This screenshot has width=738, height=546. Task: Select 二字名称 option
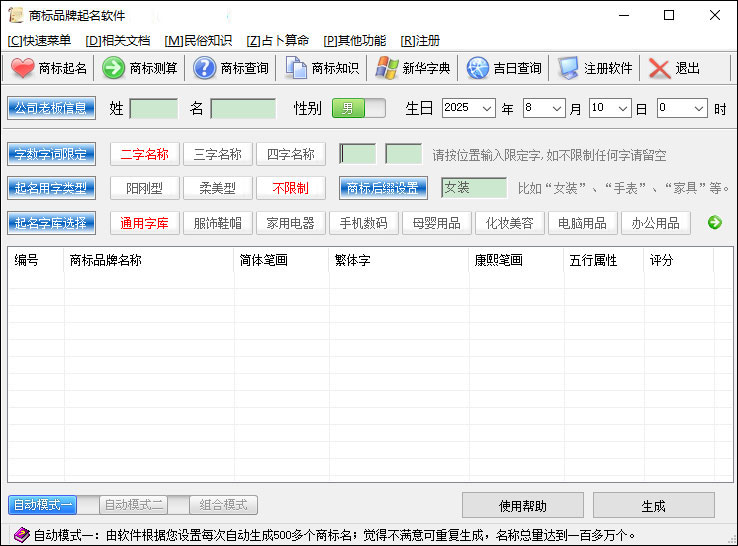click(x=144, y=154)
